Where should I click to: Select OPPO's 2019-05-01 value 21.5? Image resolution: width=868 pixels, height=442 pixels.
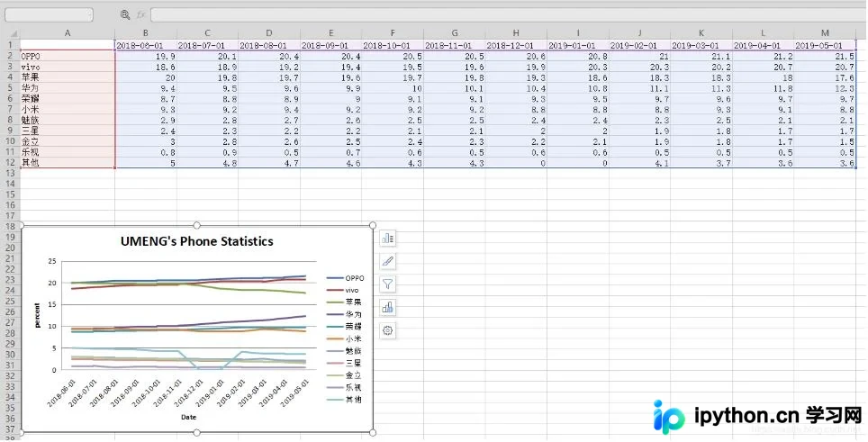(825, 56)
